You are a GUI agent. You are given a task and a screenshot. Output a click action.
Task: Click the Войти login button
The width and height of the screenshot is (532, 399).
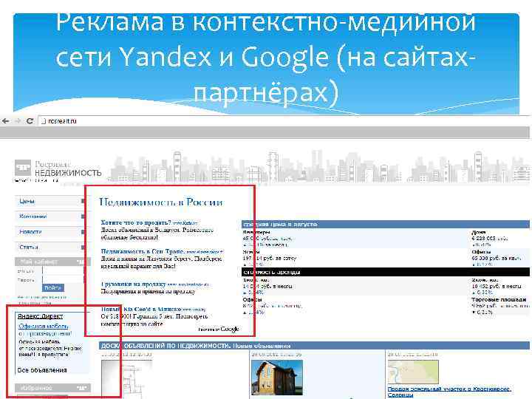53,287
